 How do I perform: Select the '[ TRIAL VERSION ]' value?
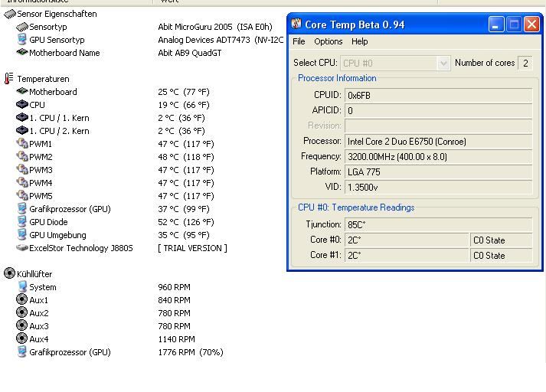tap(192, 248)
